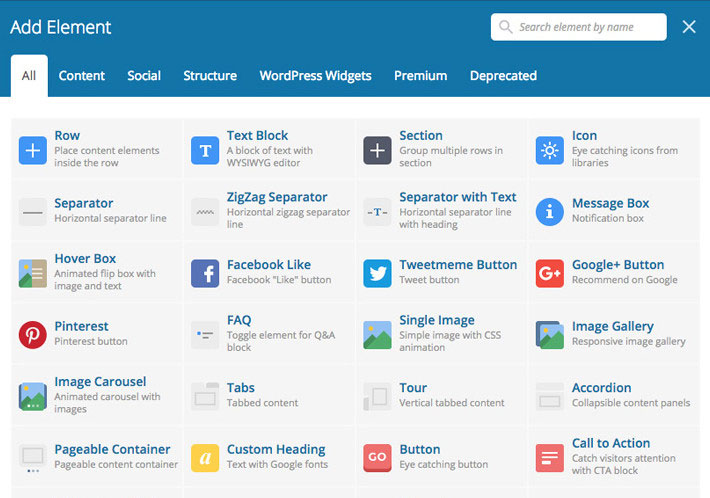The image size is (710, 498).
Task: Select the Accordion element title
Action: [601, 388]
